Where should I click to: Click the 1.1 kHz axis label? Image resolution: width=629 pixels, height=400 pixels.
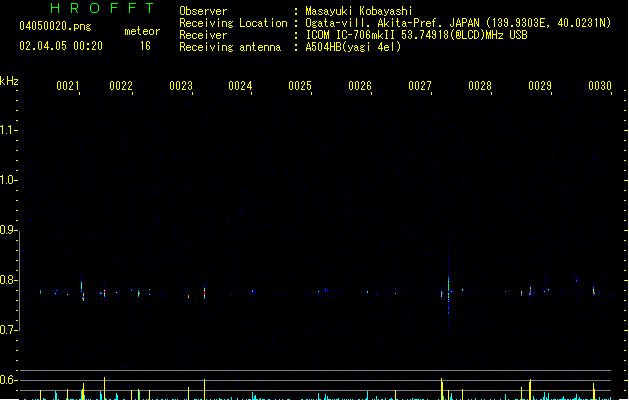coord(6,130)
